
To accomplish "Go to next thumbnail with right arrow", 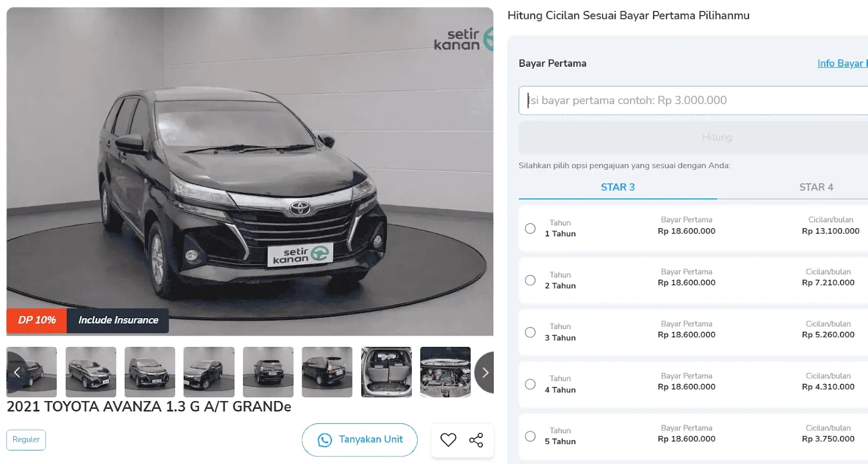I will pos(484,372).
